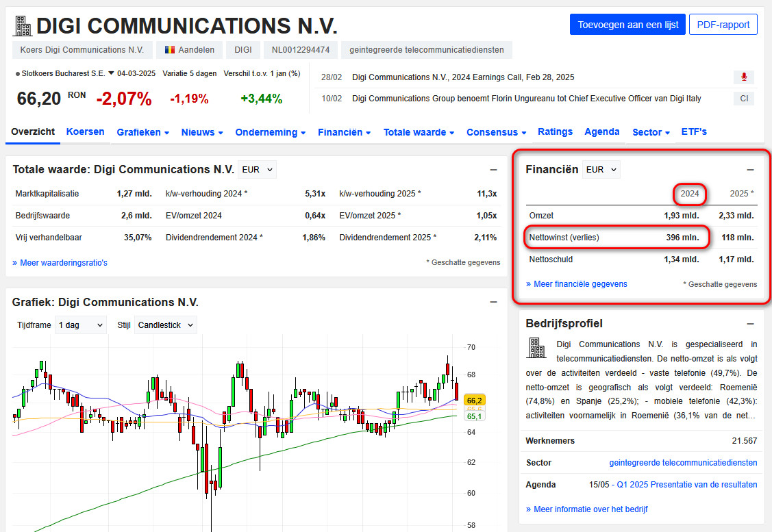Click the DIGI ticker tag
Viewport: 772px width, 532px height.
[243, 50]
